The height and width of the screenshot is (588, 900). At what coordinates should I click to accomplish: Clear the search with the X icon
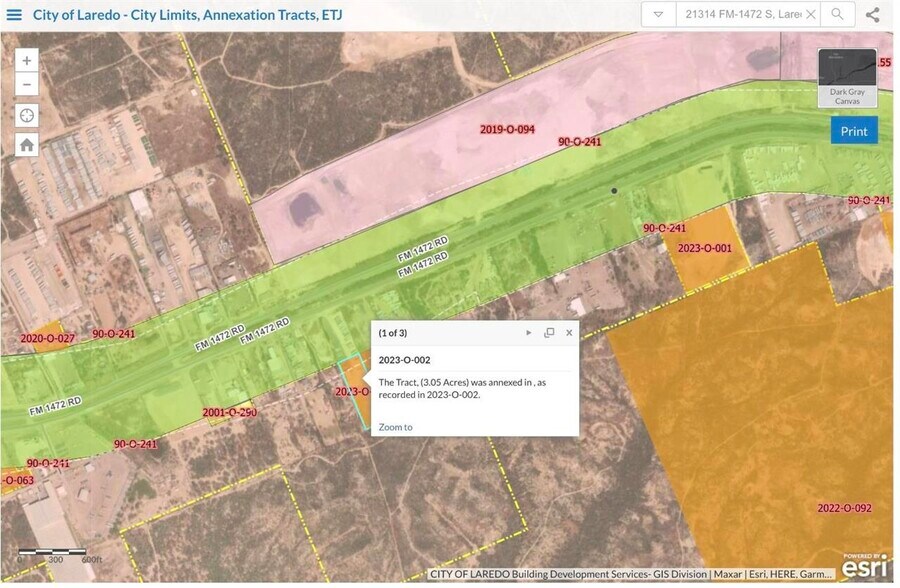(x=812, y=15)
